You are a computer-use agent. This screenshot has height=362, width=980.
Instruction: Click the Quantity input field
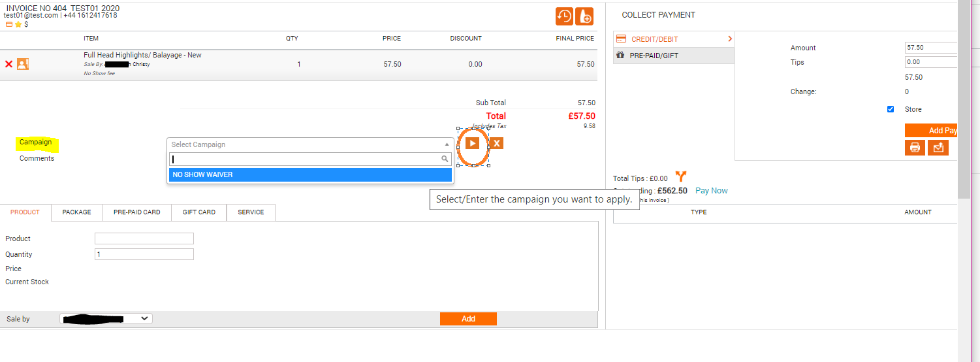coord(144,254)
